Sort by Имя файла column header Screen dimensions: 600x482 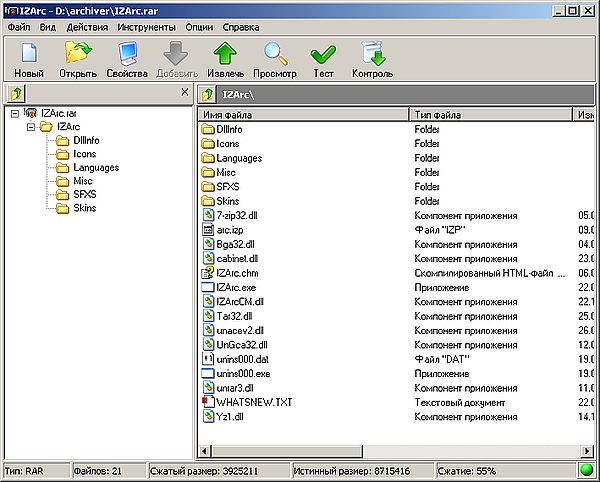[304, 114]
